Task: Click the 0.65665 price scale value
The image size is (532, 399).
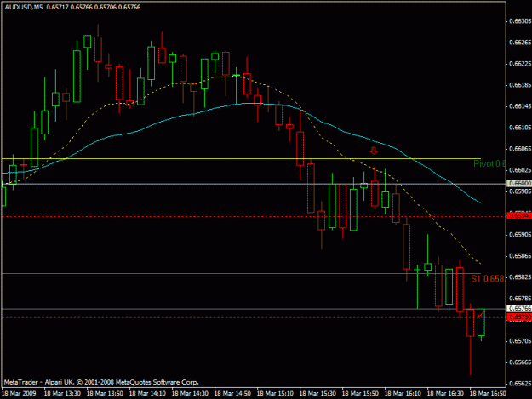Action: [x=520, y=362]
